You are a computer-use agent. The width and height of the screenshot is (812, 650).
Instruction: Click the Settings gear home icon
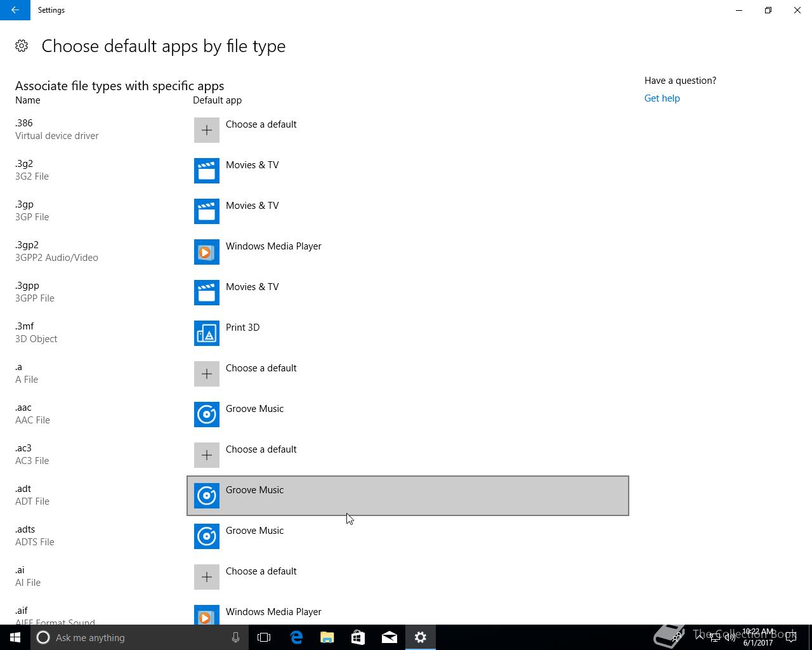[x=22, y=46]
